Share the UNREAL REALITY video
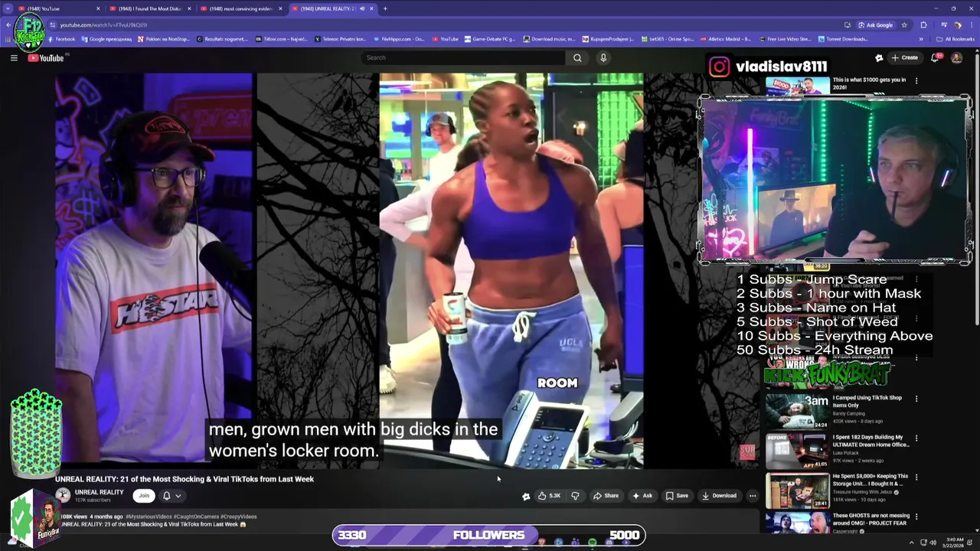This screenshot has width=980, height=551. [606, 496]
